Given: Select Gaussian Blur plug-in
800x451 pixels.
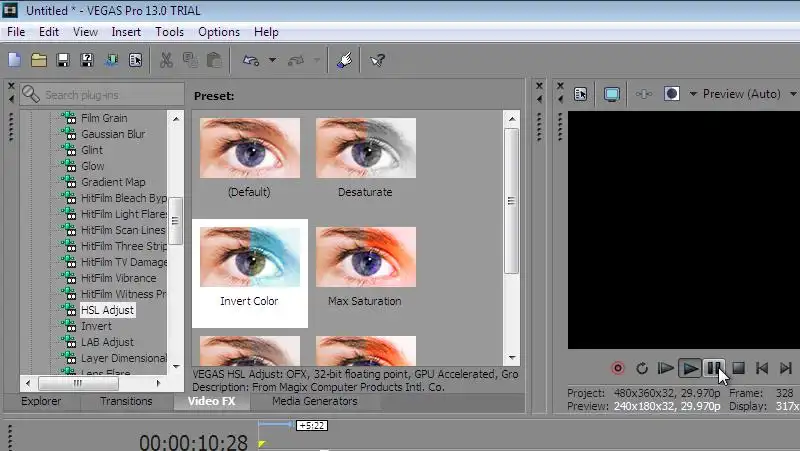Looking at the screenshot, I should point(113,134).
